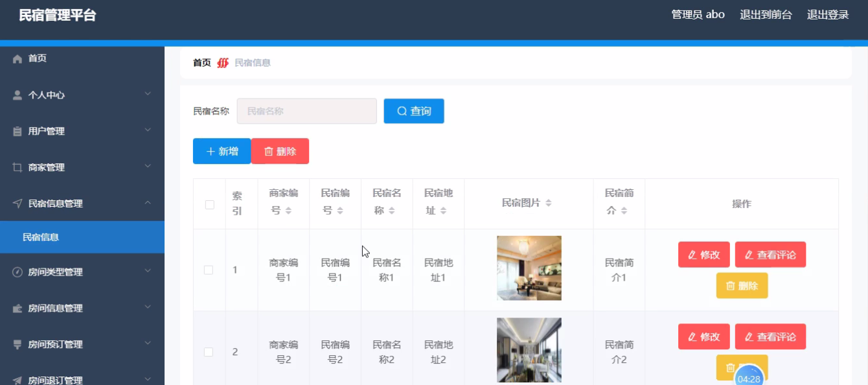Click the 民宿地址2 cell
Image resolution: width=868 pixels, height=385 pixels.
pos(439,352)
